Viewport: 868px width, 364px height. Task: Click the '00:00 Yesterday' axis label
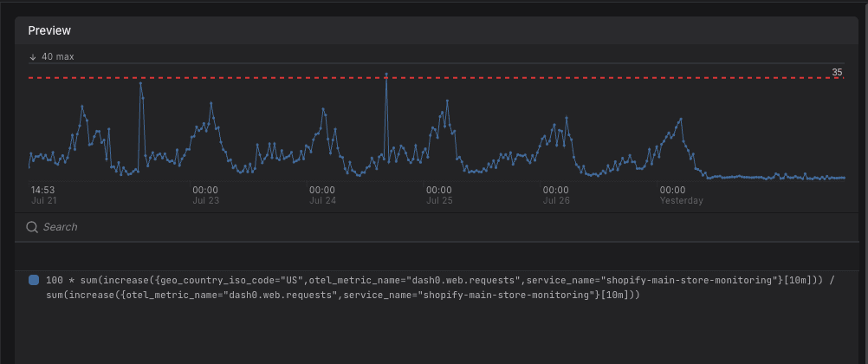681,195
